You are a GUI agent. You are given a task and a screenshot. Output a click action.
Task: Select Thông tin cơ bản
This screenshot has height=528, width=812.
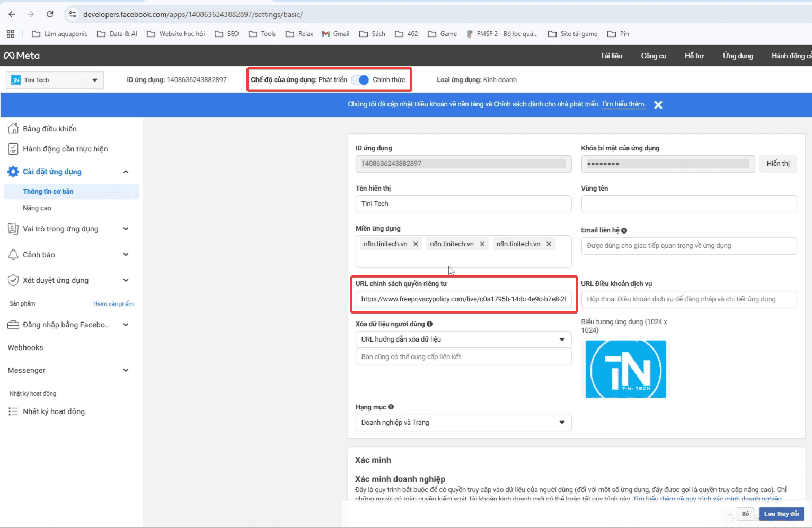[x=72, y=191]
